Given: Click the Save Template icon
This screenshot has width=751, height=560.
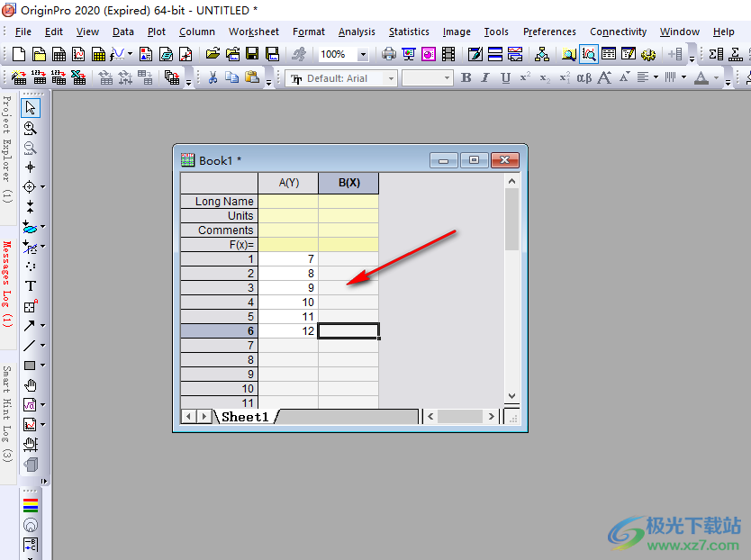Looking at the screenshot, I should [x=273, y=54].
